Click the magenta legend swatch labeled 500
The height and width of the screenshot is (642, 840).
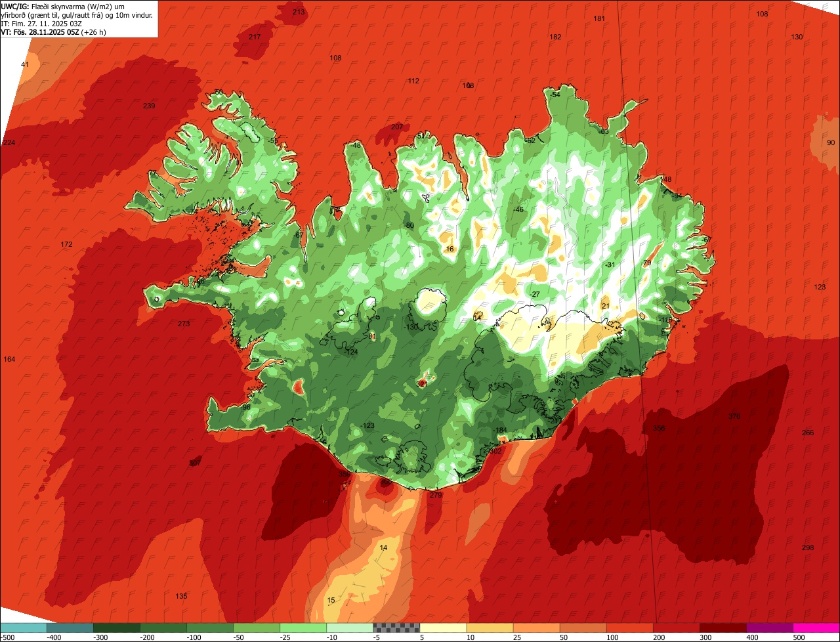coord(816,628)
